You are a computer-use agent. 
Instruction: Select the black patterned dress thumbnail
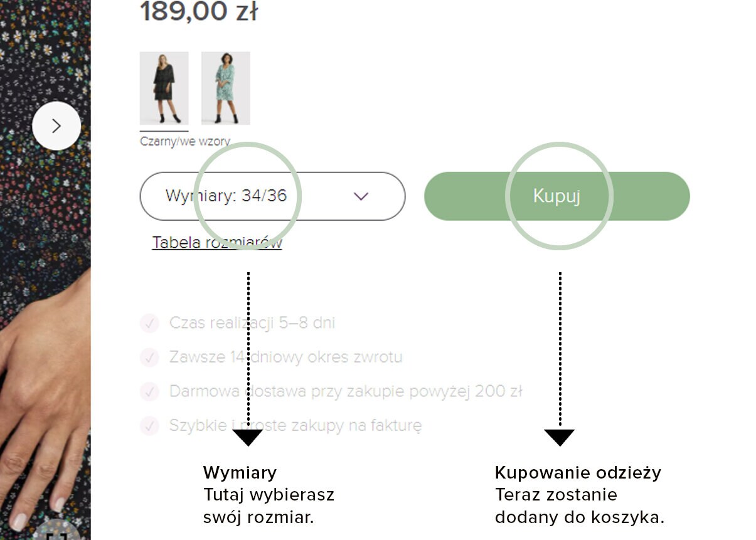tap(164, 88)
